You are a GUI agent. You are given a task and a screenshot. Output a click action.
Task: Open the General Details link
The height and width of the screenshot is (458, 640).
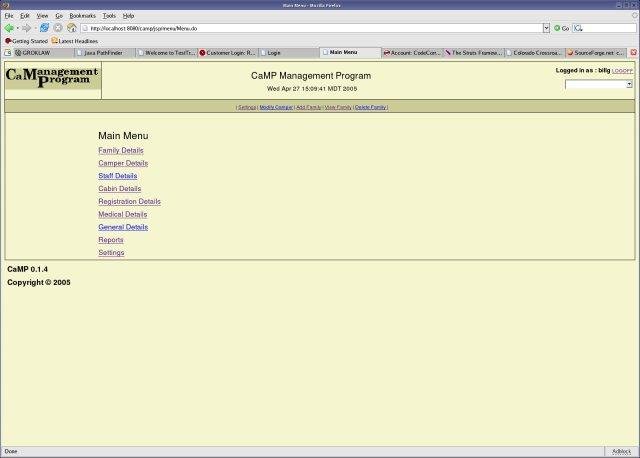(123, 227)
